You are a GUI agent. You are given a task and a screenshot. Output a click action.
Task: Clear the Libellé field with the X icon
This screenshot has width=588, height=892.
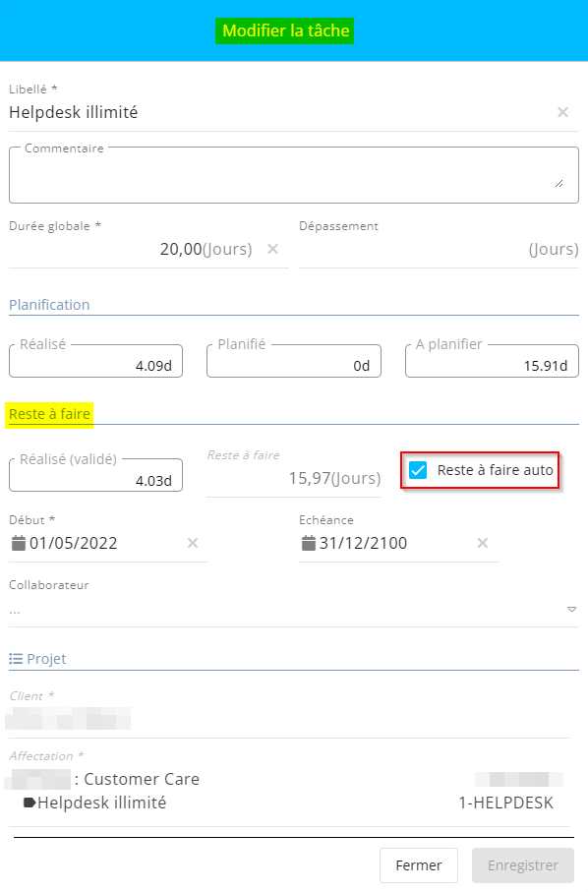[x=562, y=112]
